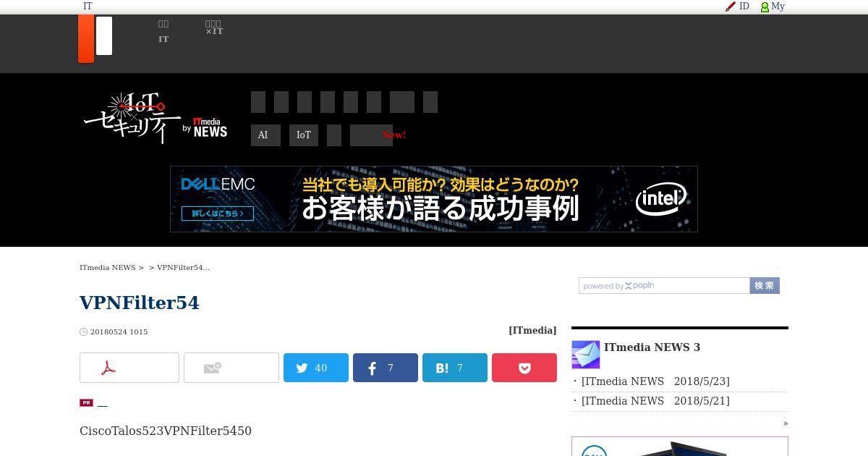Click the intel logo in the banner
Screen dimensions: 868x456
click(661, 199)
